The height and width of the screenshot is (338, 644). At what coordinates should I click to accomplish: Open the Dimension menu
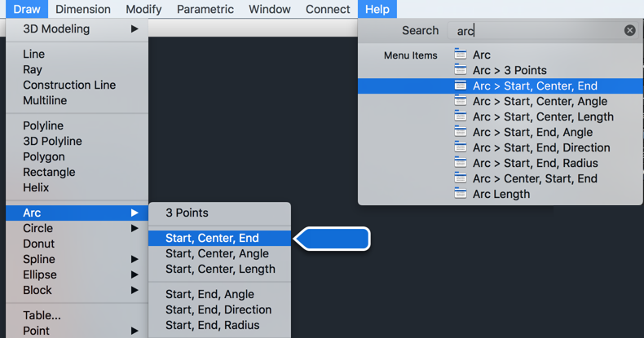click(82, 9)
